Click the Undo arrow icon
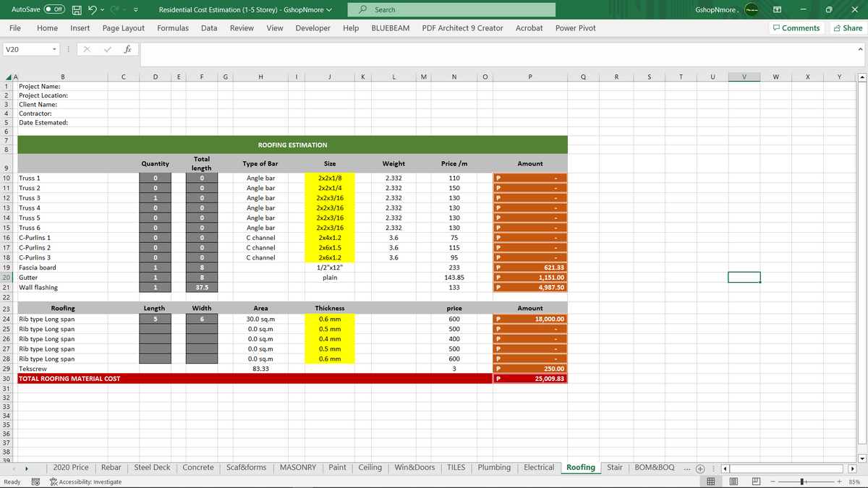868x488 pixels. pos(93,9)
